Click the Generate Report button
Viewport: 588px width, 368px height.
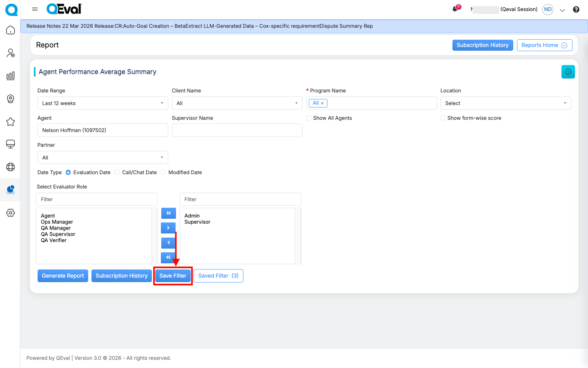pyautogui.click(x=63, y=276)
